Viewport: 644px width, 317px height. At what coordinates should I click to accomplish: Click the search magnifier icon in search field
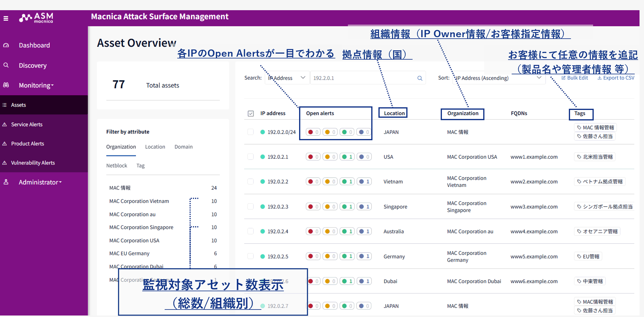tap(420, 78)
